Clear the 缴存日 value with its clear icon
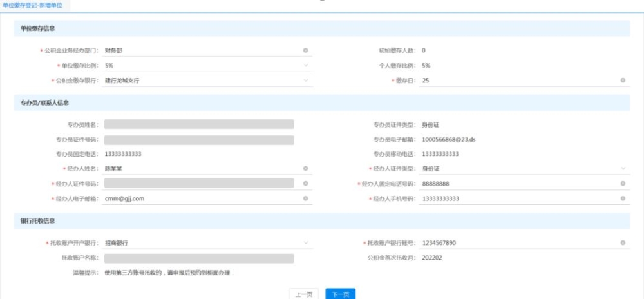 coord(623,81)
